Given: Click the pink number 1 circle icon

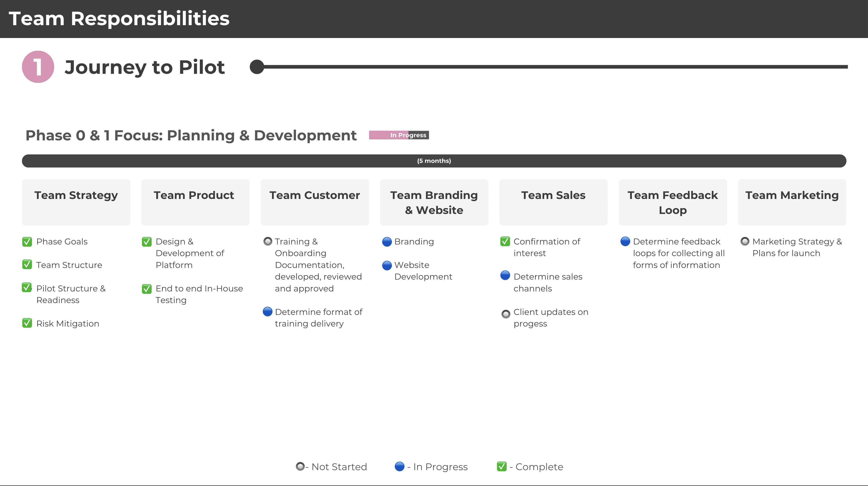Looking at the screenshot, I should click(x=38, y=67).
